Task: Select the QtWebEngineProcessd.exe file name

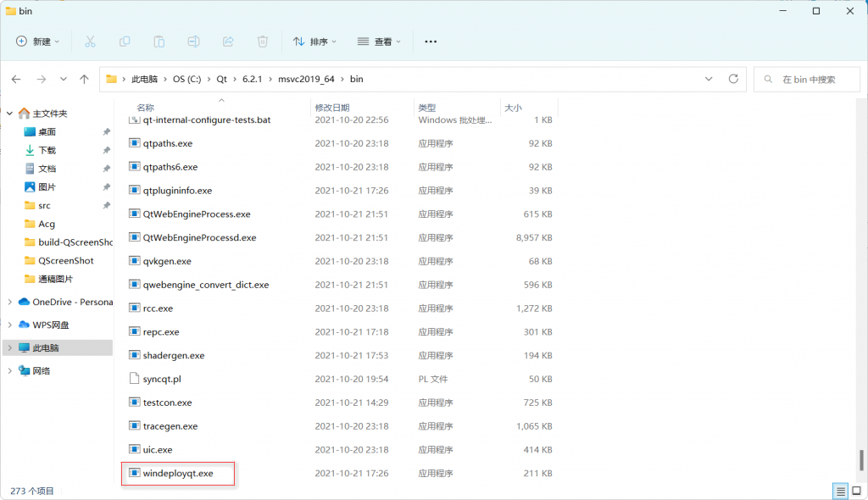Action: tap(200, 237)
